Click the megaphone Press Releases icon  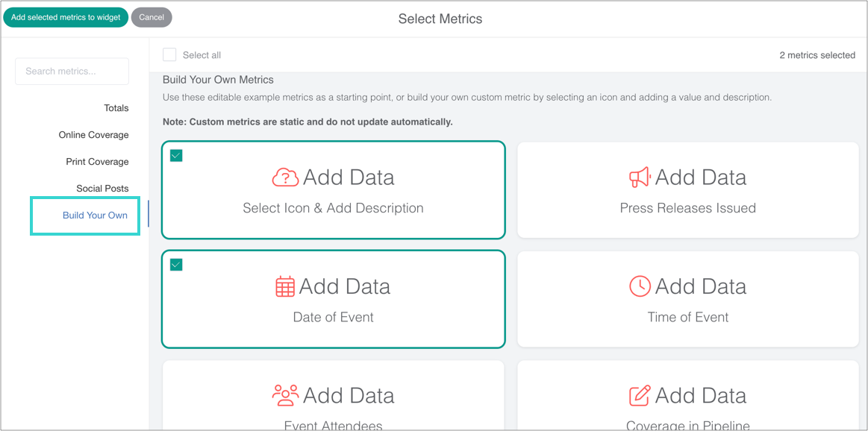(640, 177)
